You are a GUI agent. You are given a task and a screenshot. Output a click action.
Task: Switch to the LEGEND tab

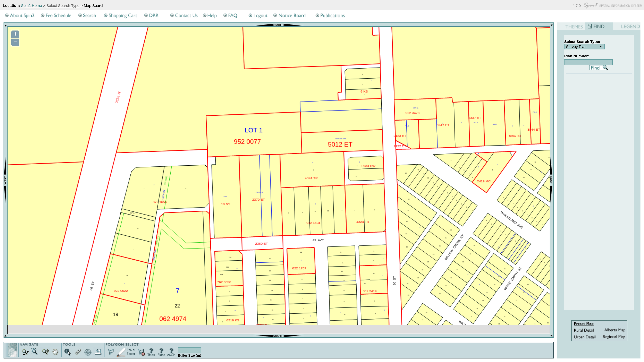630,26
